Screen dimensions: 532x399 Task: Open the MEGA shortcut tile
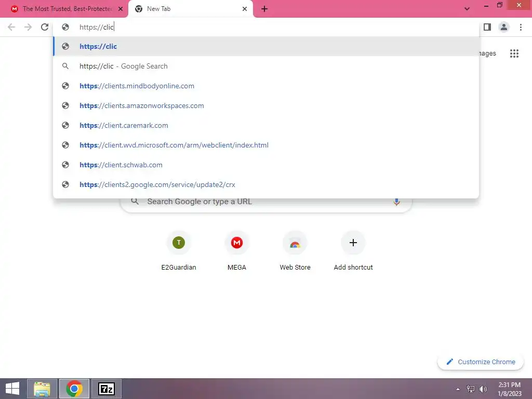pyautogui.click(x=237, y=252)
